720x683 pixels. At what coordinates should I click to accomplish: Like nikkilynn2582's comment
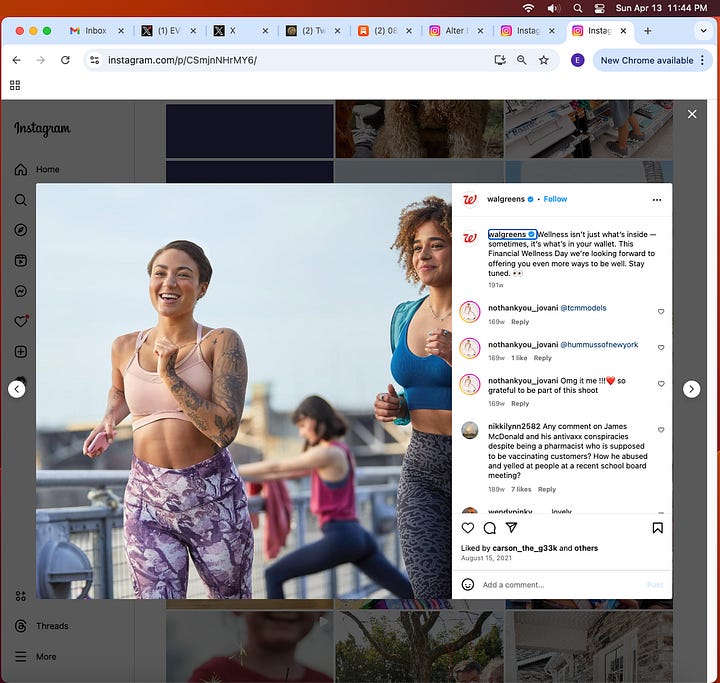661,430
